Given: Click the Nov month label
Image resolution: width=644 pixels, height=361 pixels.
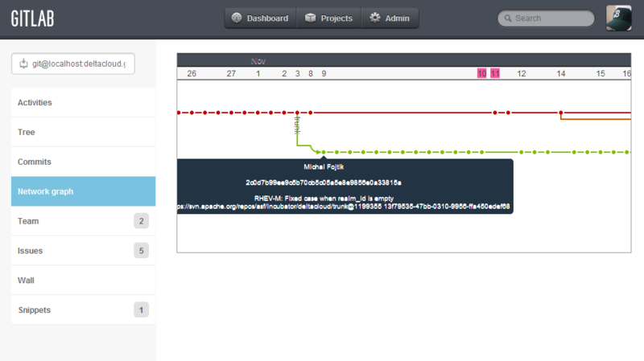Looking at the screenshot, I should (258, 61).
